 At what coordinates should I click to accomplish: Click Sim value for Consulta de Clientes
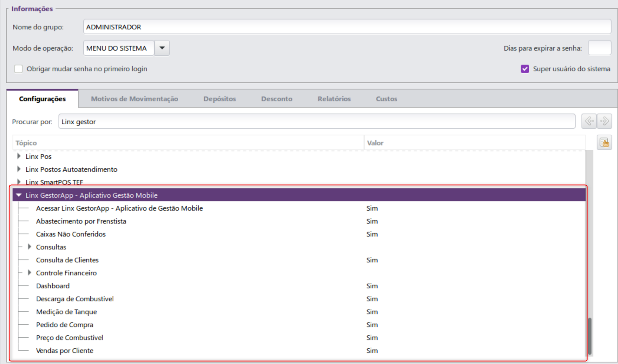click(x=372, y=260)
